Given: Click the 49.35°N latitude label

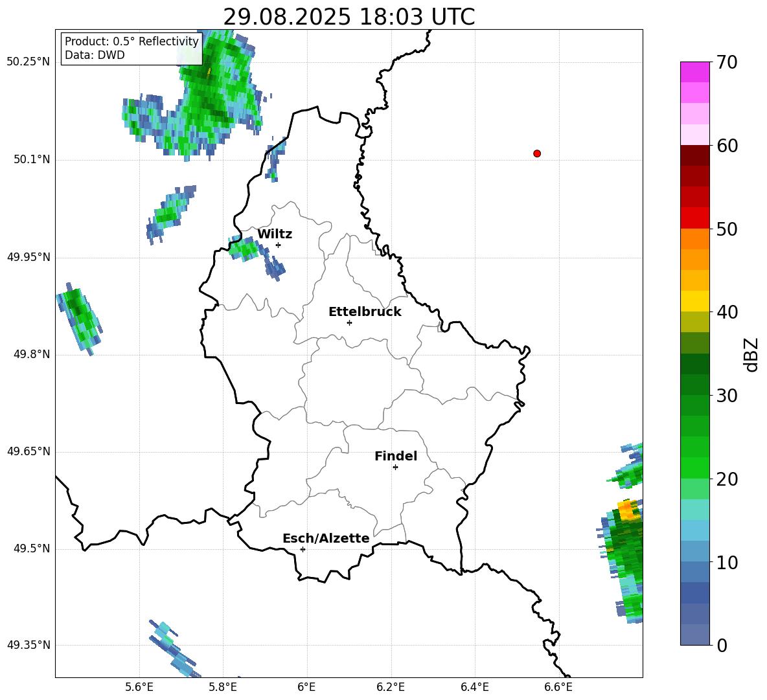Looking at the screenshot, I should [29, 645].
